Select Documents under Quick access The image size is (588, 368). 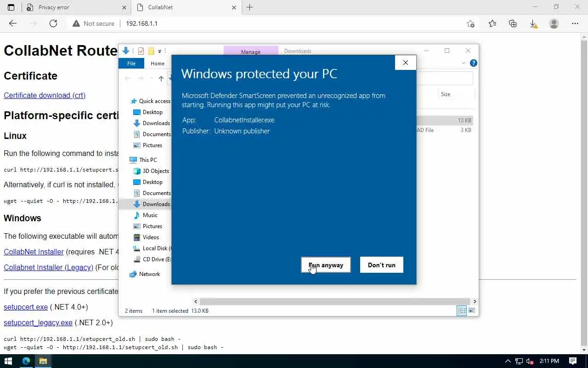point(152,134)
